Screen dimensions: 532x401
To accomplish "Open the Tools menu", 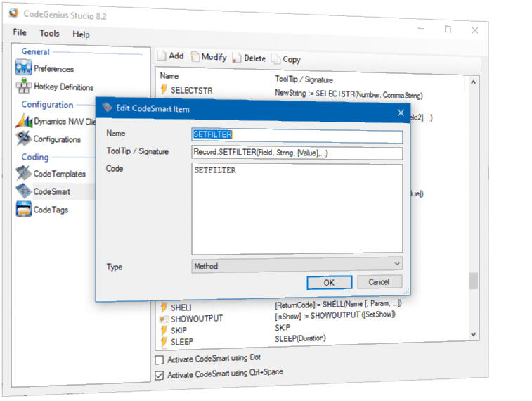I will point(49,33).
